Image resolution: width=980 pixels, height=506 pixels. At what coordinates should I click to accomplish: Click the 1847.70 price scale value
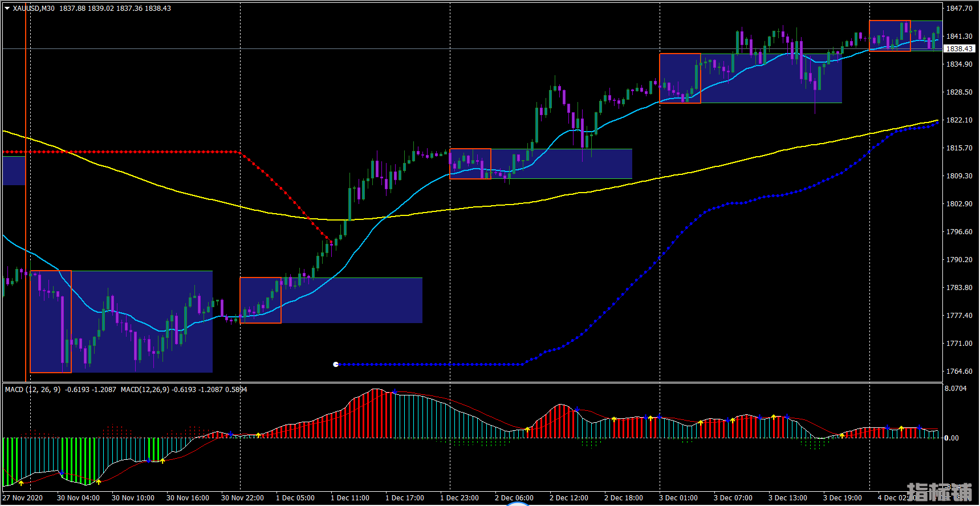coord(959,9)
